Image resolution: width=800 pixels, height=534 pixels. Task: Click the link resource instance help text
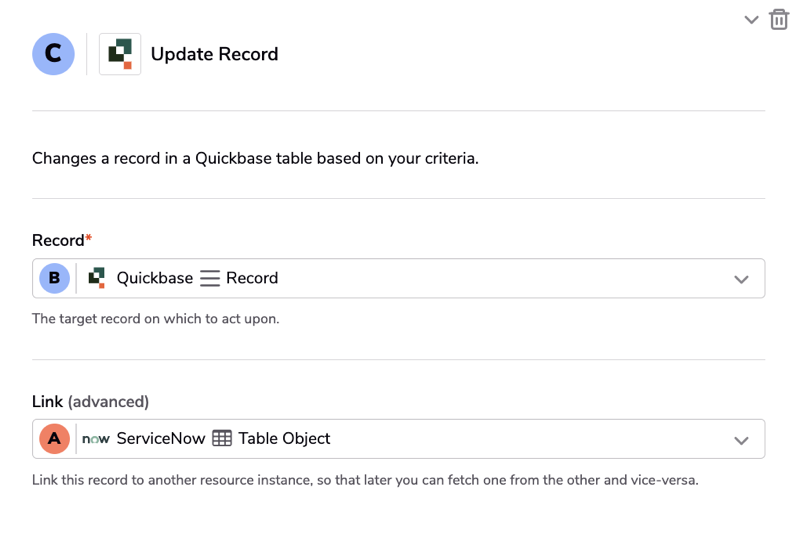pos(365,480)
